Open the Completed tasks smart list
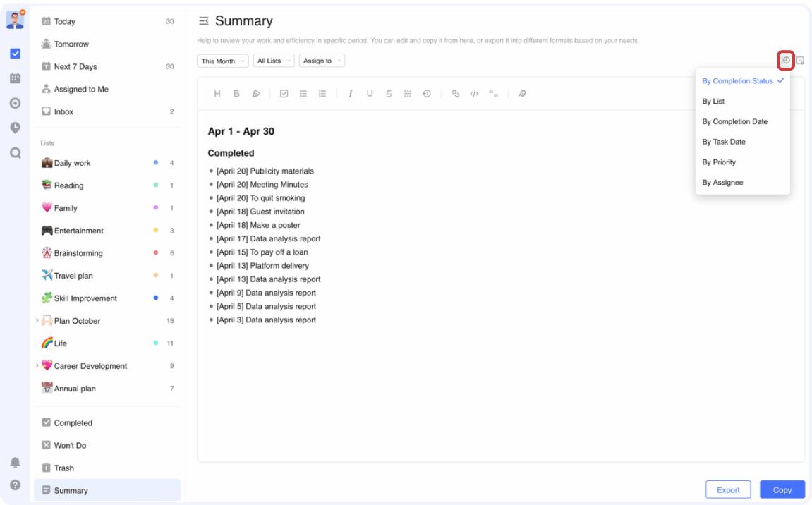Image resolution: width=812 pixels, height=505 pixels. click(x=73, y=423)
